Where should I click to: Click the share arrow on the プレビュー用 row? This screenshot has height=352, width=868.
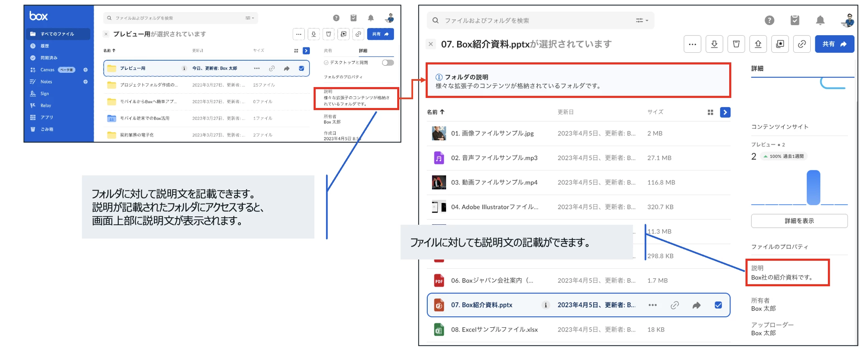[x=287, y=68]
